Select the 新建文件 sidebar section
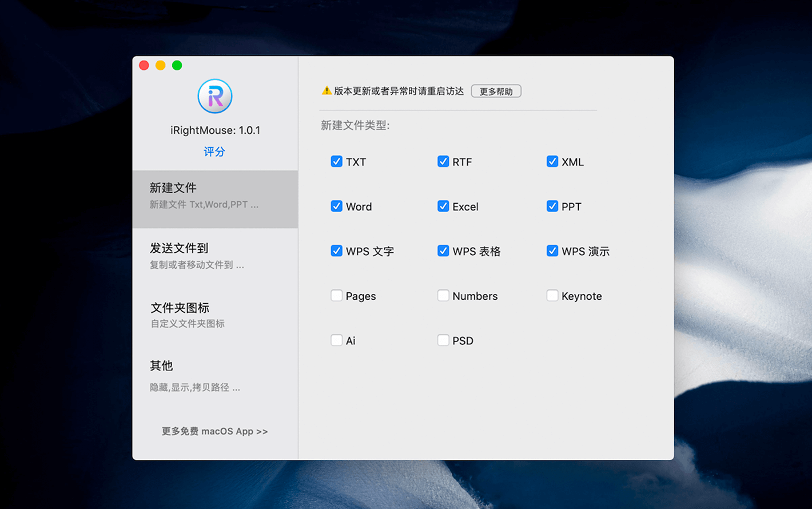Screen dimensions: 812x509 [x=215, y=199]
